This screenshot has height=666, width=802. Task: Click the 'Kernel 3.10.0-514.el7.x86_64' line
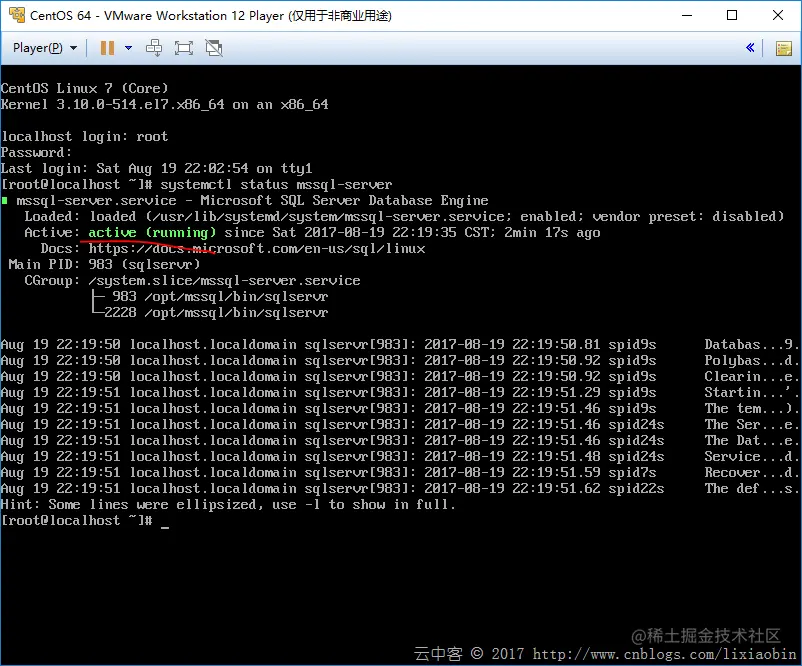(x=165, y=104)
